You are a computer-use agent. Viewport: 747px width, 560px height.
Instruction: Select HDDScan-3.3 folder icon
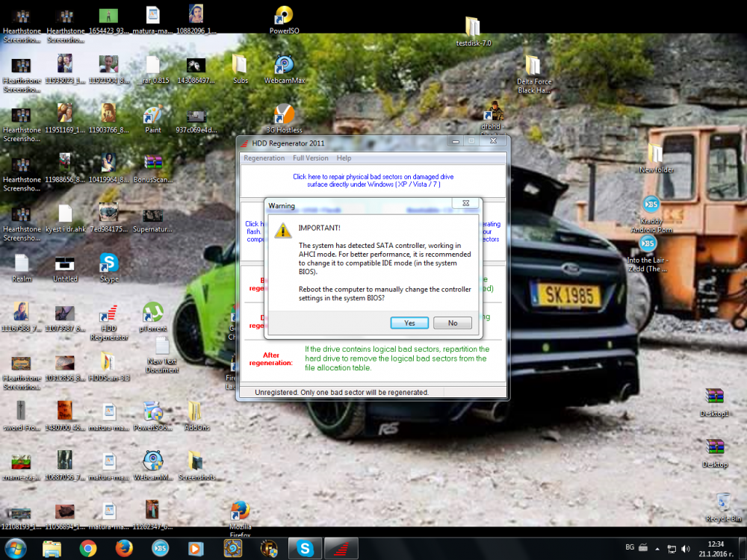(x=109, y=367)
